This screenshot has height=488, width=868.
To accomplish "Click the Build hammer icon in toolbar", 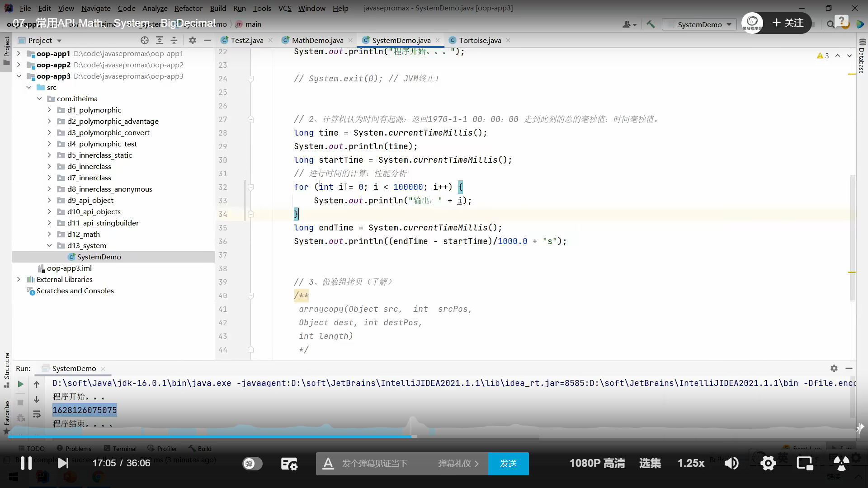I will [x=651, y=24].
